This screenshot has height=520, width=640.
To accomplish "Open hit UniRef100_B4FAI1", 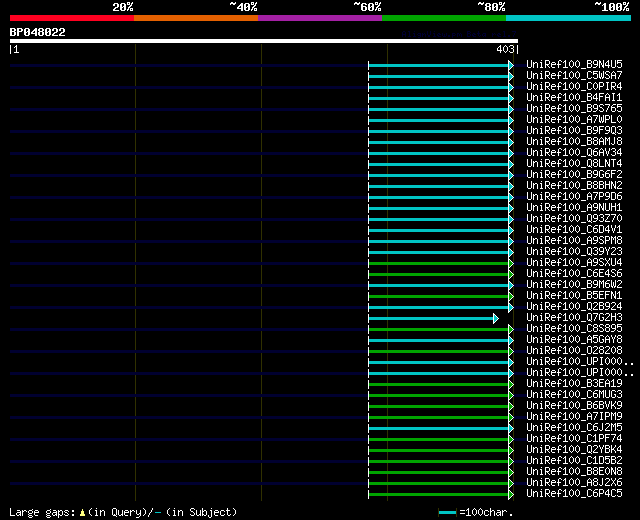I will tap(574, 97).
